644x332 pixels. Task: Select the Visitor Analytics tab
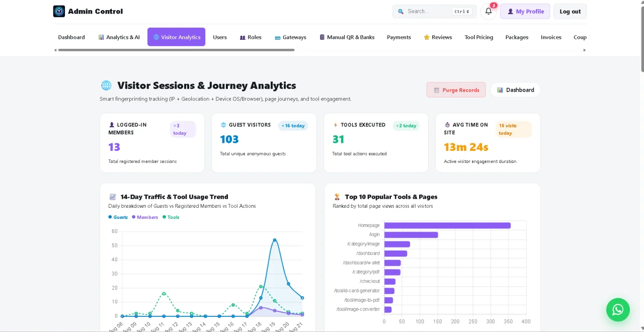(x=176, y=37)
